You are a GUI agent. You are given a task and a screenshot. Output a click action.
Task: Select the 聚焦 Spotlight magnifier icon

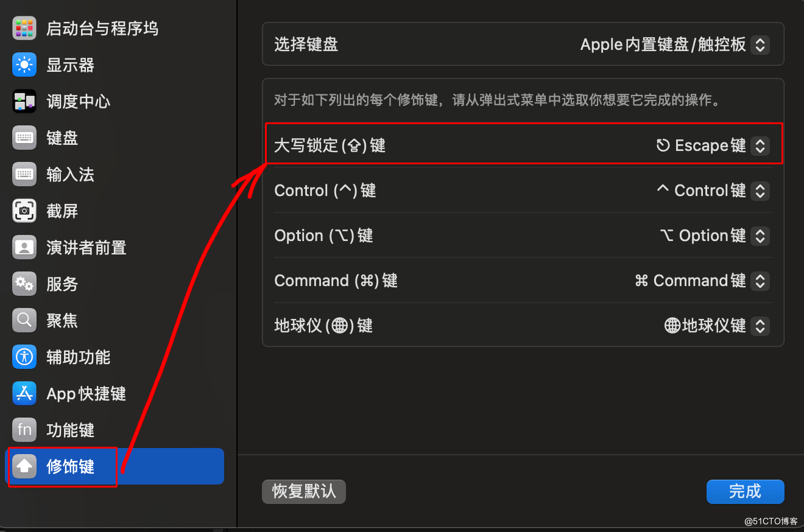coord(24,321)
